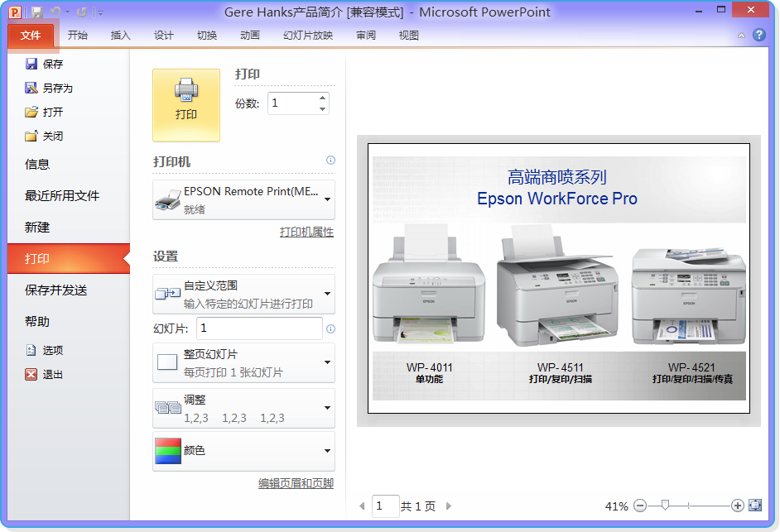780x532 pixels.
Task: Click the Save As icon in the sidebar
Action: (x=31, y=88)
